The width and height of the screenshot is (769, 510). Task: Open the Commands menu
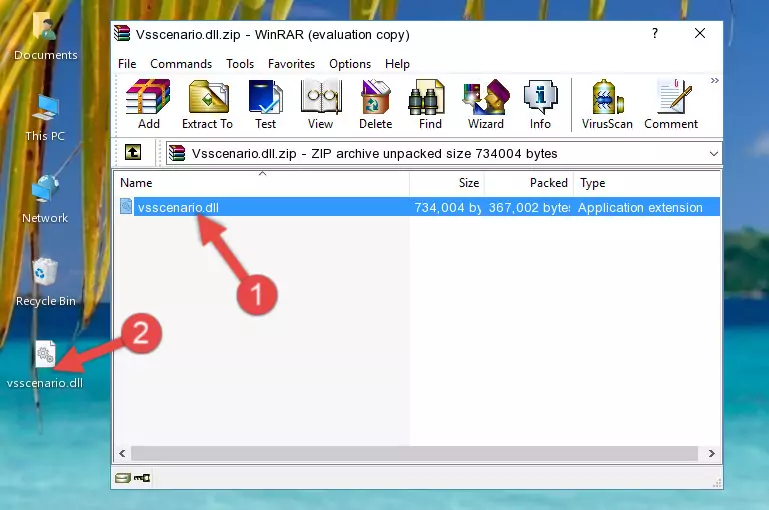tap(181, 64)
